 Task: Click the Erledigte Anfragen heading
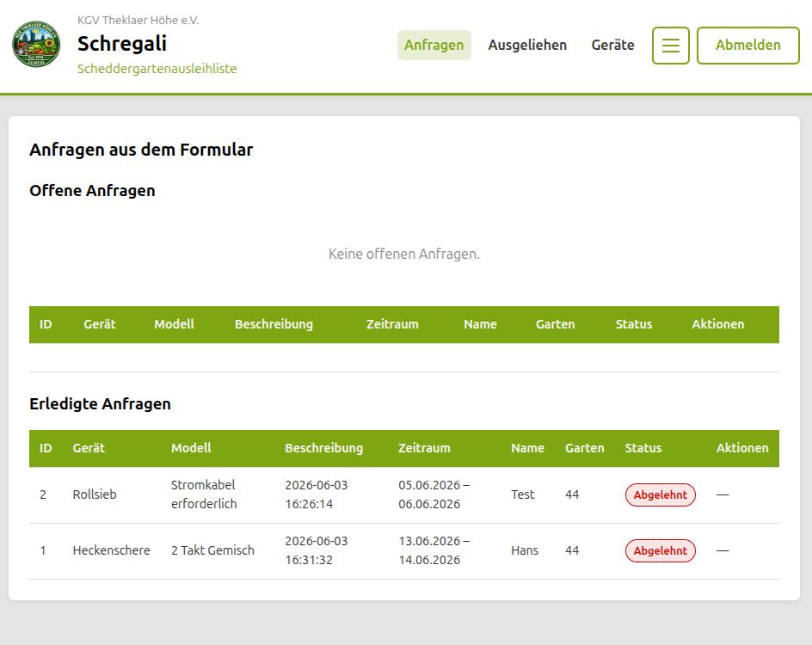pyautogui.click(x=100, y=404)
